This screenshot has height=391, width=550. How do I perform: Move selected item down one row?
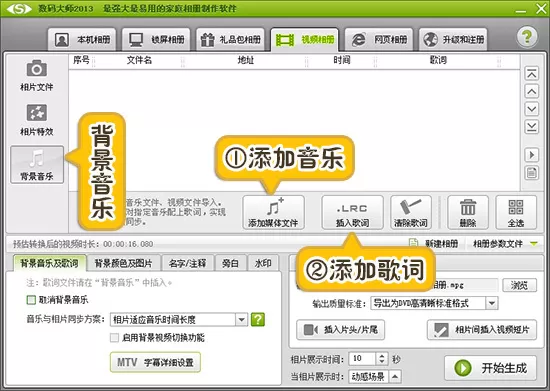(532, 109)
